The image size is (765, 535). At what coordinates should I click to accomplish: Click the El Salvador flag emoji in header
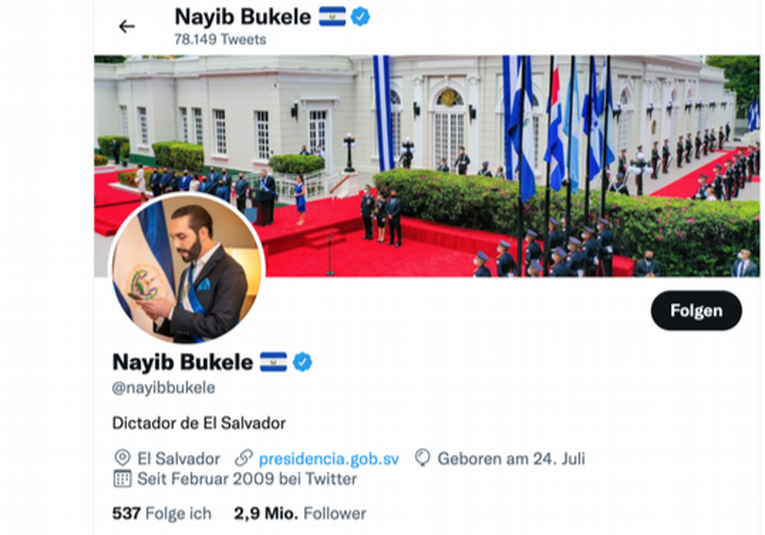point(332,17)
